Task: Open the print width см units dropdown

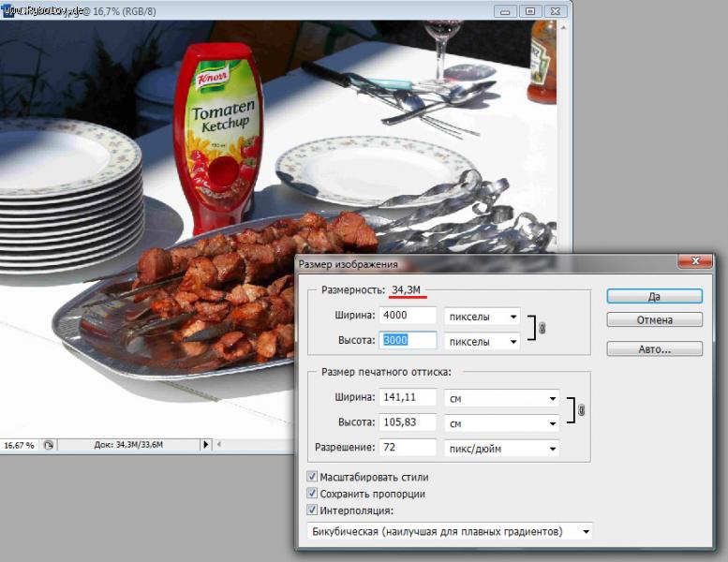Action: pos(501,398)
